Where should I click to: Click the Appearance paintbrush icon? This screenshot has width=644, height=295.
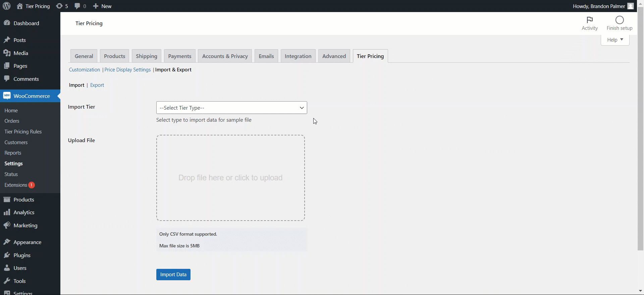(x=7, y=242)
